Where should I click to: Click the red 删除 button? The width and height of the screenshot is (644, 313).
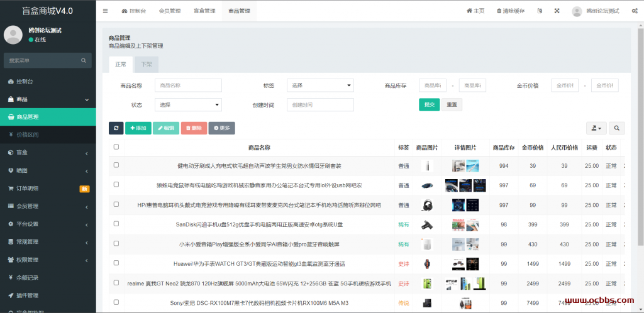(194, 128)
